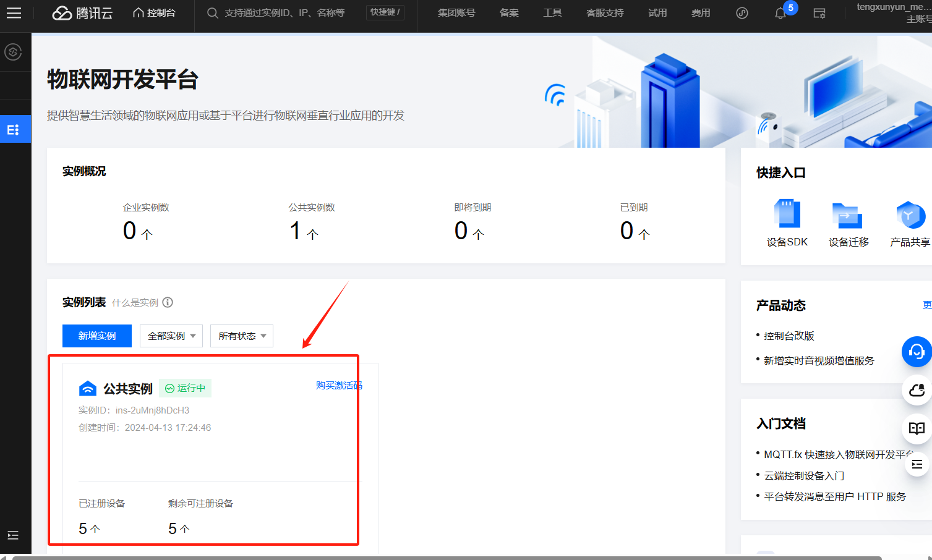The image size is (932, 560).
Task: Open the 费用 menu item
Action: [x=701, y=13]
